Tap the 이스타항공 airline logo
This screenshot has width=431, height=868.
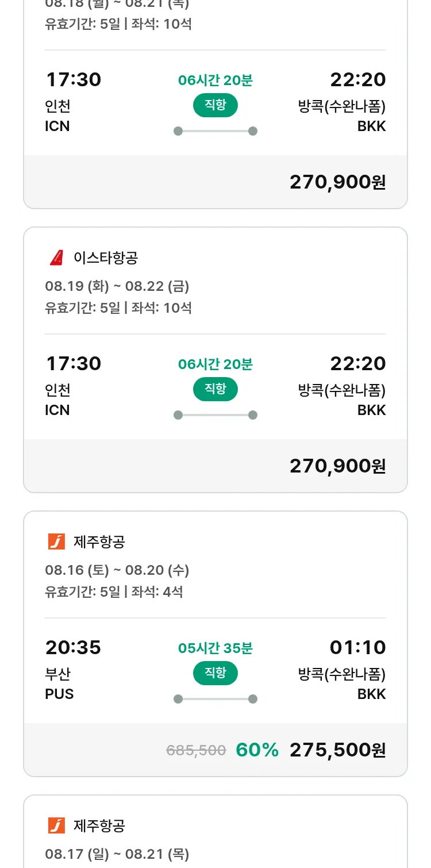[x=56, y=258]
